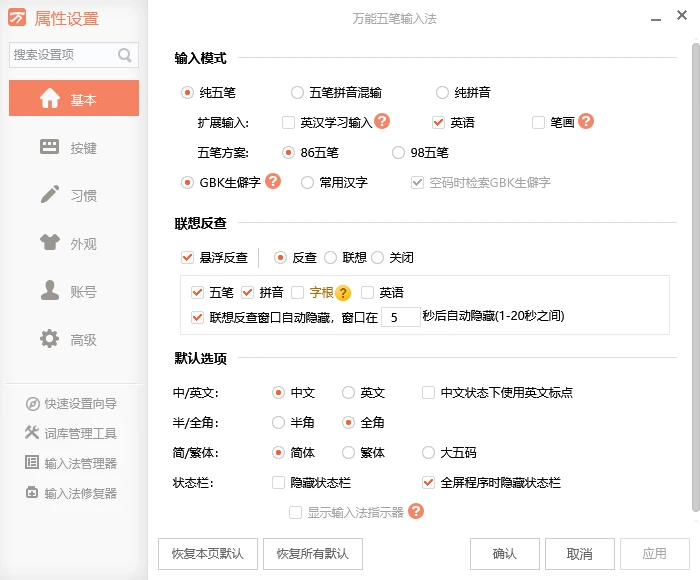Enable 隐藏状态栏 checkbox
The image size is (700, 580).
tap(279, 483)
